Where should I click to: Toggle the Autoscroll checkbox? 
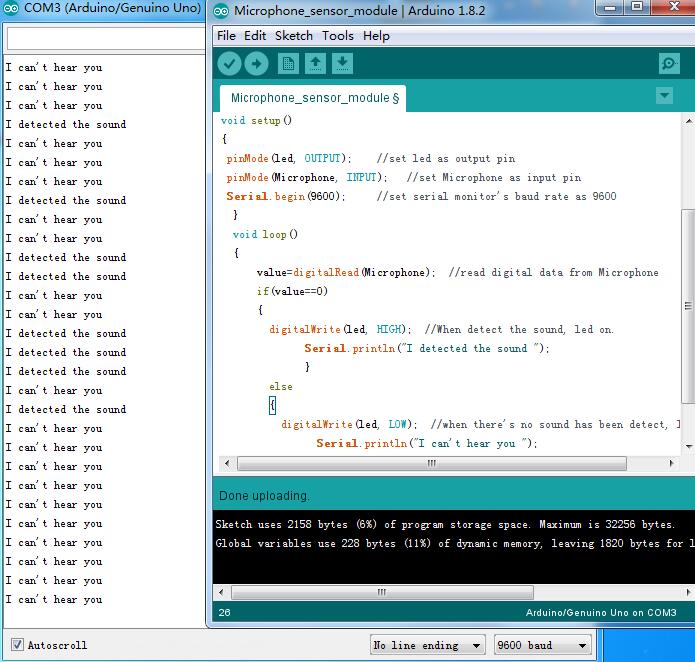(x=17, y=644)
